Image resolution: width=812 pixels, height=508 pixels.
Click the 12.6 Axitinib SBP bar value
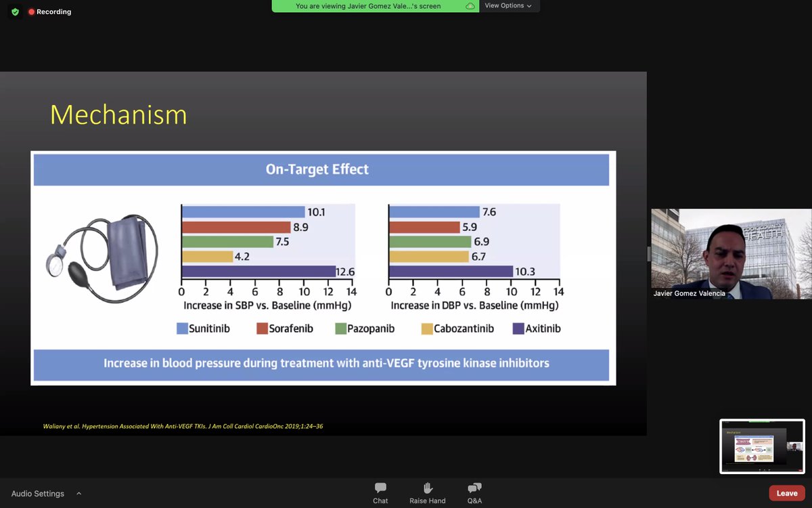(346, 272)
